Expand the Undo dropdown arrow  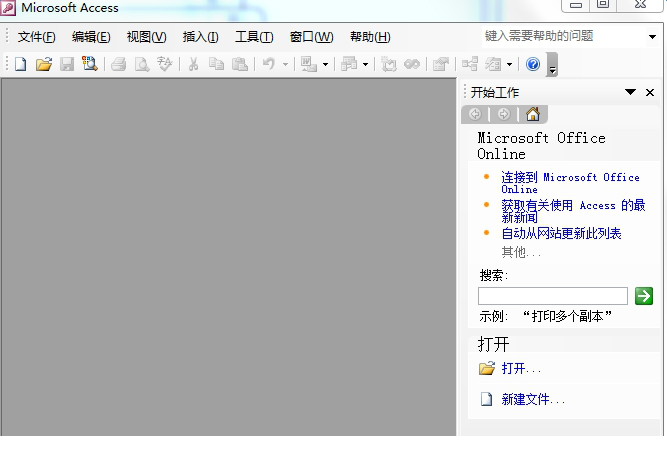tap(285, 65)
